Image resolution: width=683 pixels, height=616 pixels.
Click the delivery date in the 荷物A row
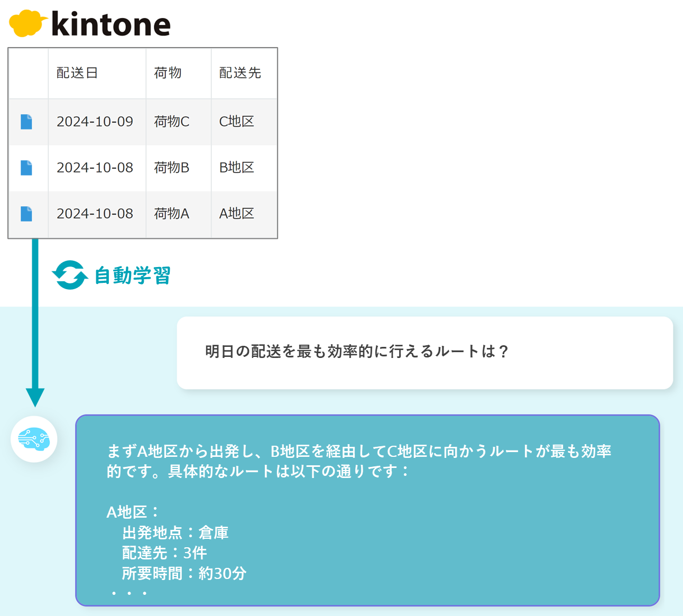click(95, 214)
